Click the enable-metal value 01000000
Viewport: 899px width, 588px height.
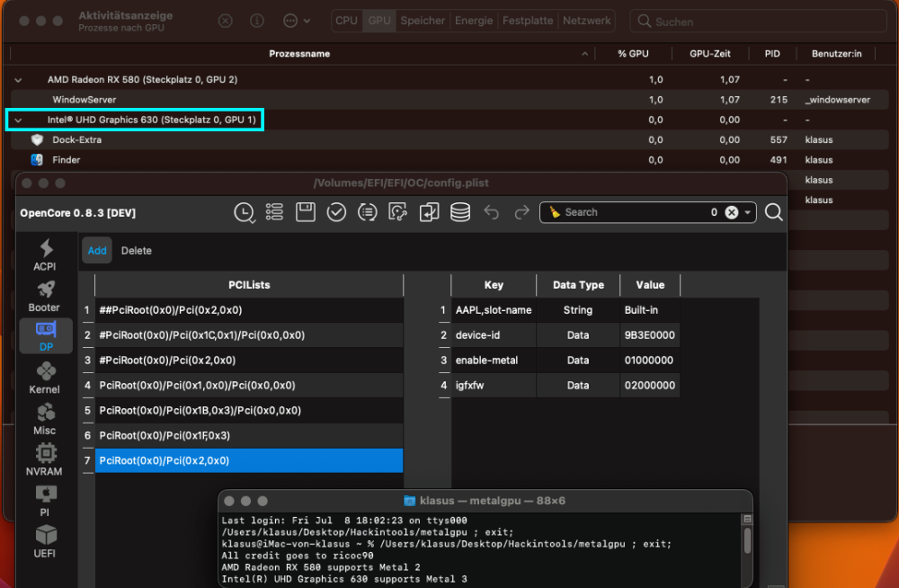click(650, 361)
